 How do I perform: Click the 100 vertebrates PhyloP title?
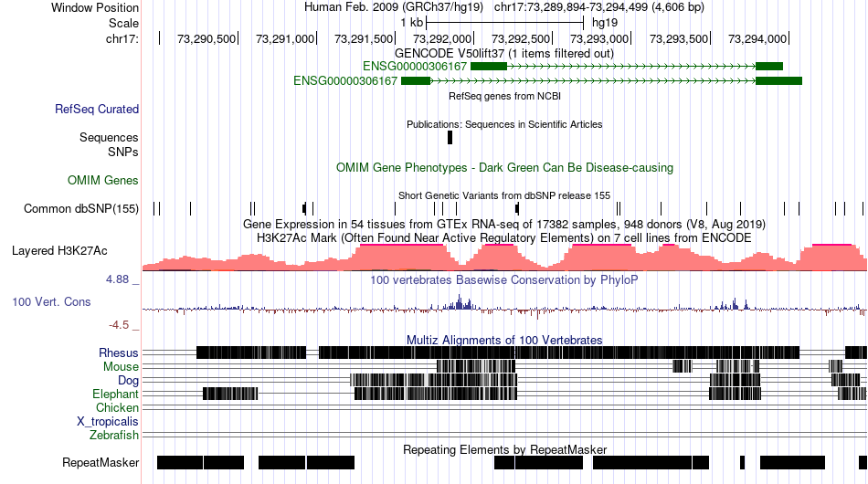[504, 279]
